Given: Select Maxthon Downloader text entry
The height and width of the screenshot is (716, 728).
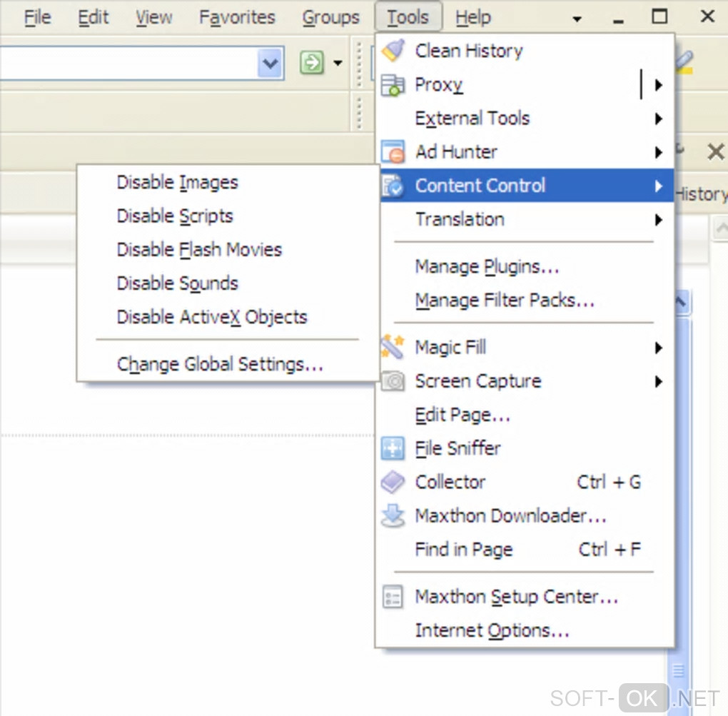Looking at the screenshot, I should pyautogui.click(x=511, y=516).
